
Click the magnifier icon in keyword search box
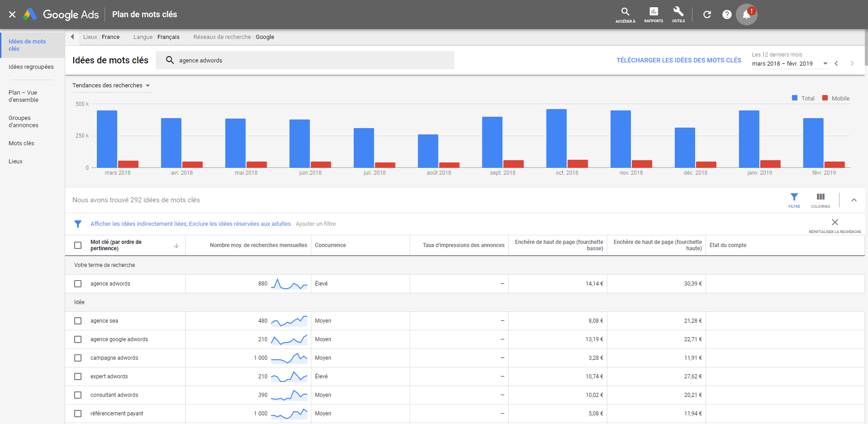[x=170, y=60]
